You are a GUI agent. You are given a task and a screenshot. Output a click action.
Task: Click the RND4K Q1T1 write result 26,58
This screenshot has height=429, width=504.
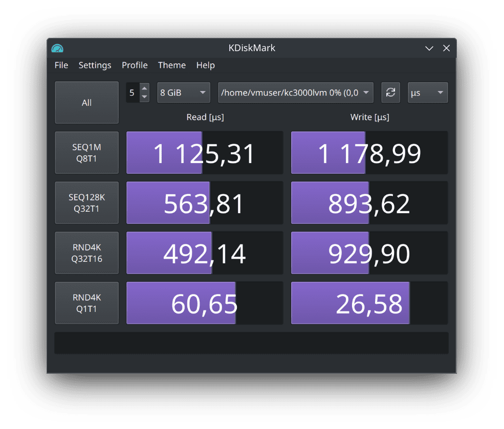[369, 303]
